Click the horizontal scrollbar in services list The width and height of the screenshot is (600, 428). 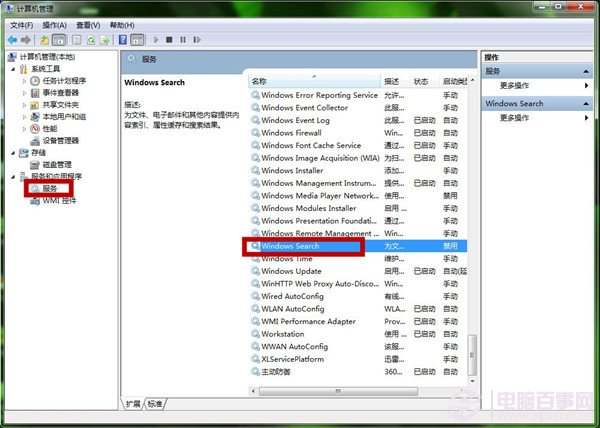pos(338,391)
